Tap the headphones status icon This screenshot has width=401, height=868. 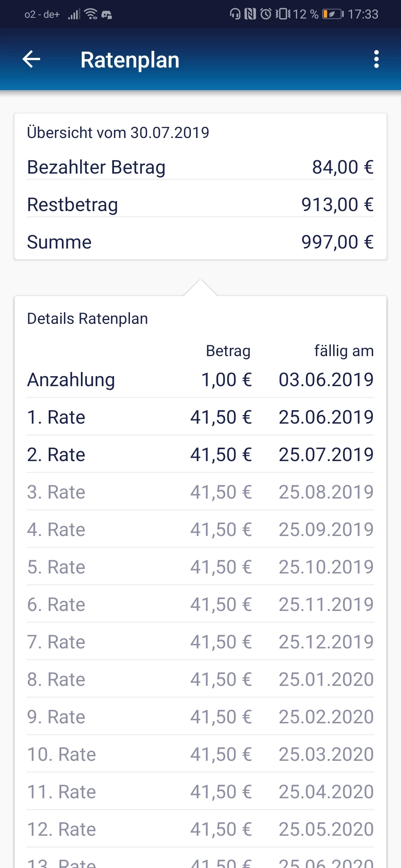point(235,14)
